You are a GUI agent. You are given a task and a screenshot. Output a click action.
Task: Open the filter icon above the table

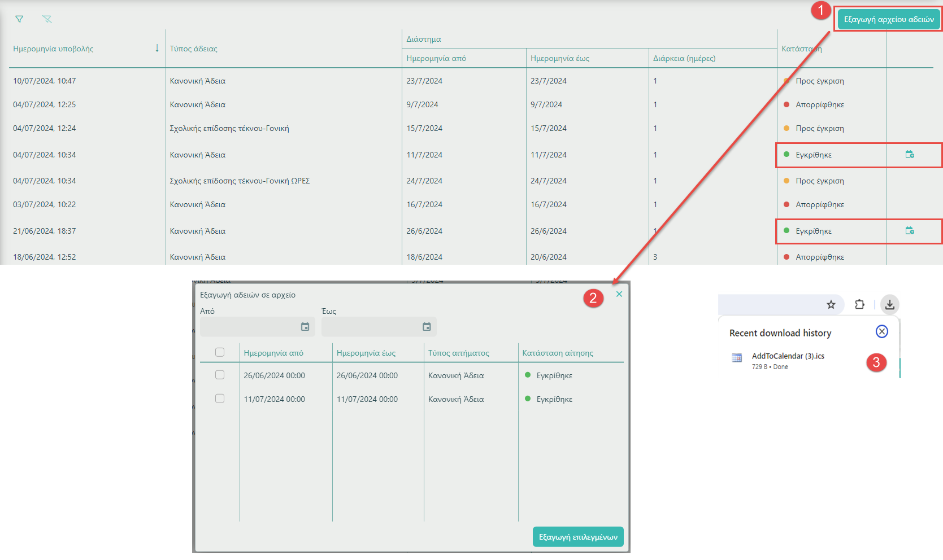tap(19, 19)
